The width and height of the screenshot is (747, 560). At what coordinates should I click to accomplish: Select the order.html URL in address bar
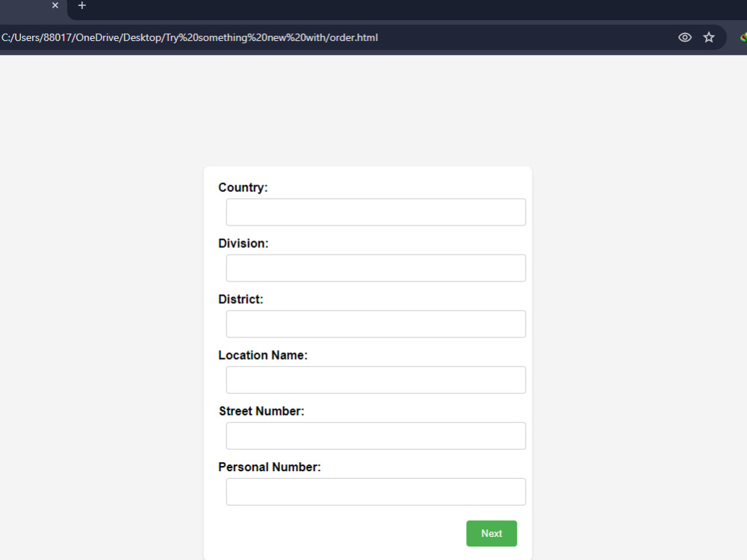190,37
